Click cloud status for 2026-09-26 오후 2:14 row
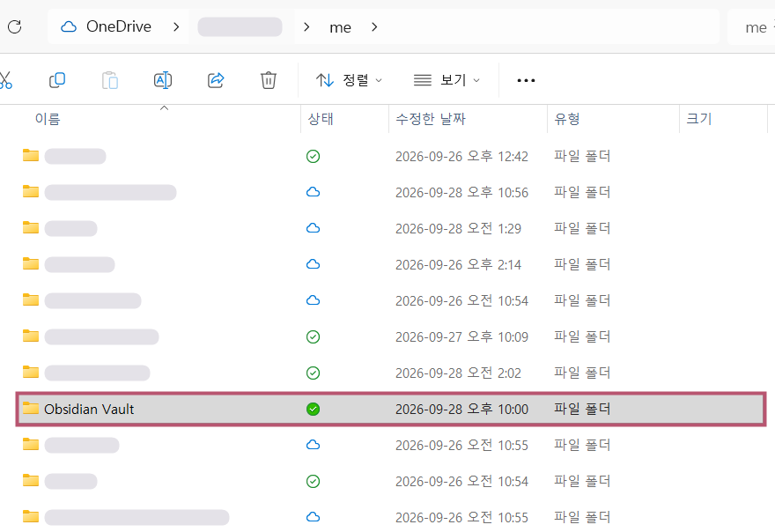 point(313,264)
